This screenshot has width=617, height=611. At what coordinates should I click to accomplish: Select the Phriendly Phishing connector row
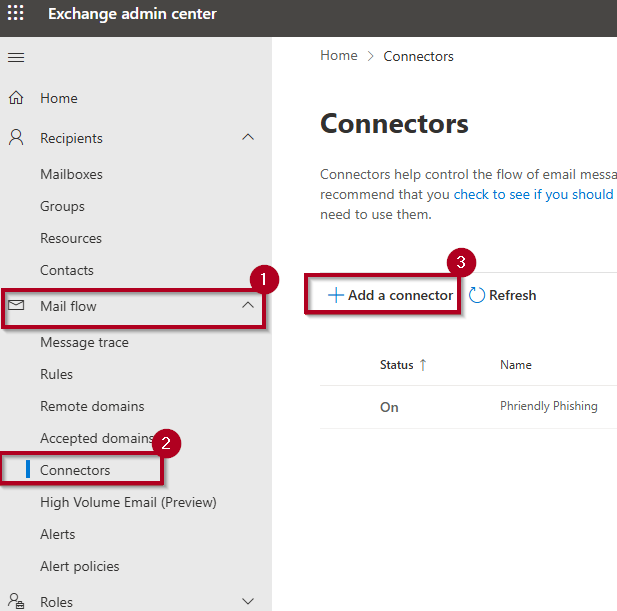click(x=548, y=406)
